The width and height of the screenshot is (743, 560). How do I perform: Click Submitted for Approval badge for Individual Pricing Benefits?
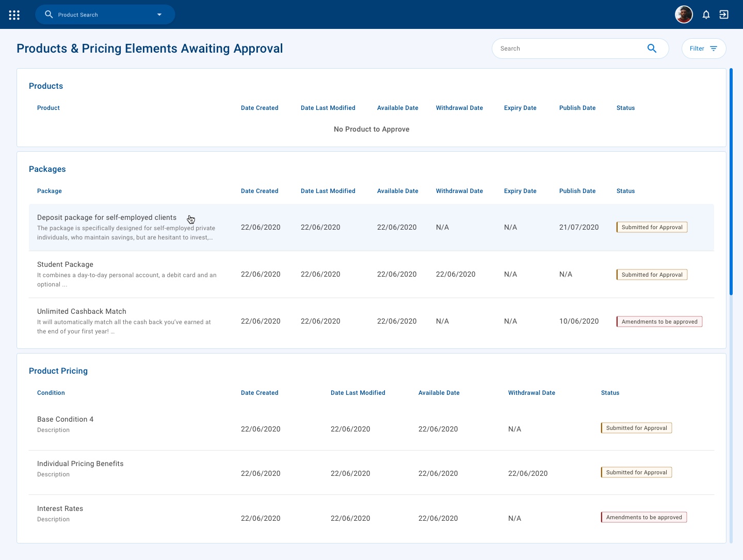tap(636, 472)
